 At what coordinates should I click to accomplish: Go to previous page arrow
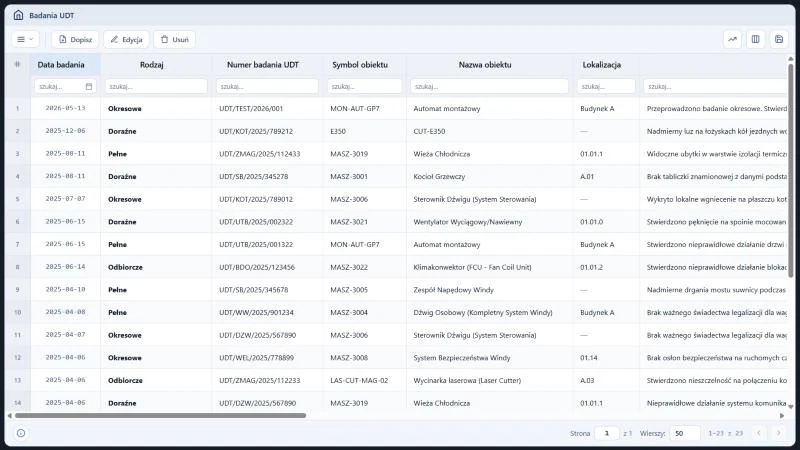coord(759,433)
